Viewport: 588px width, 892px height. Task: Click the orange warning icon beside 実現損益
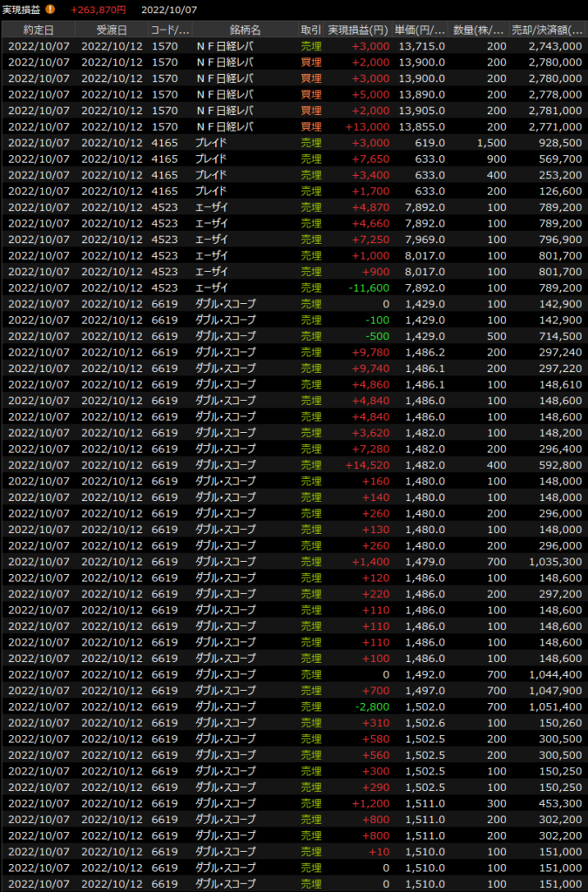pyautogui.click(x=50, y=10)
